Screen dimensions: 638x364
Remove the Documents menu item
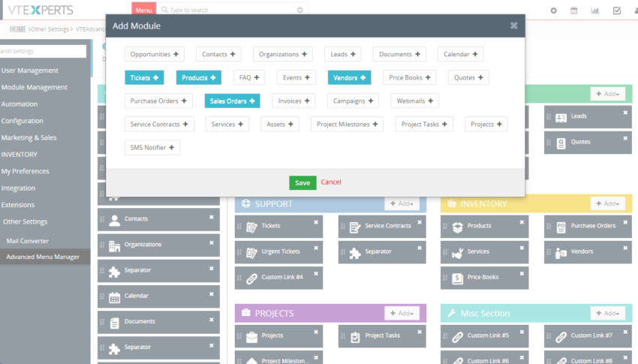pyautogui.click(x=212, y=320)
